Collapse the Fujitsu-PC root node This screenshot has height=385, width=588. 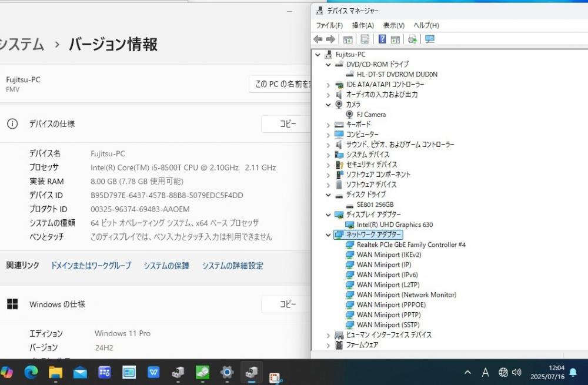point(318,55)
